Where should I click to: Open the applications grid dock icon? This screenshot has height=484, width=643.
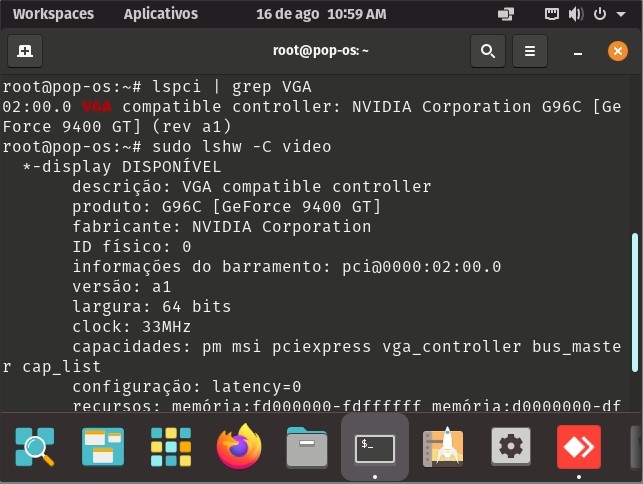pos(171,447)
